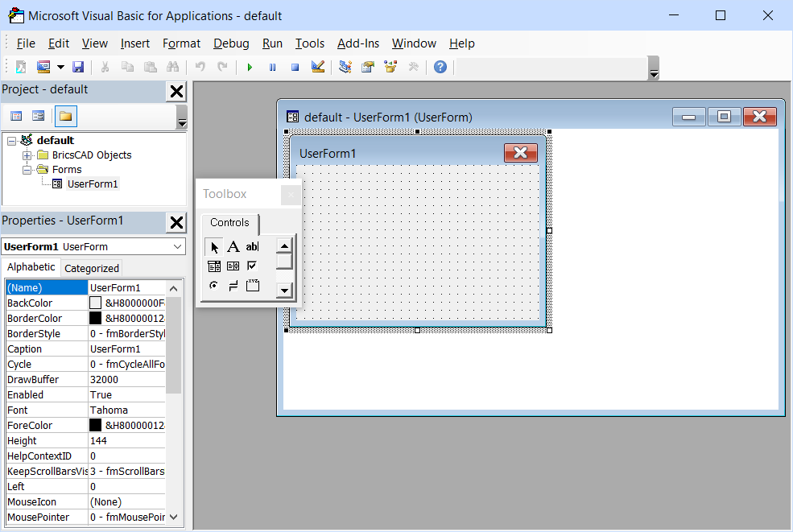This screenshot has height=532, width=793.
Task: Click the View BricsCAD host application icon
Action: click(21, 67)
